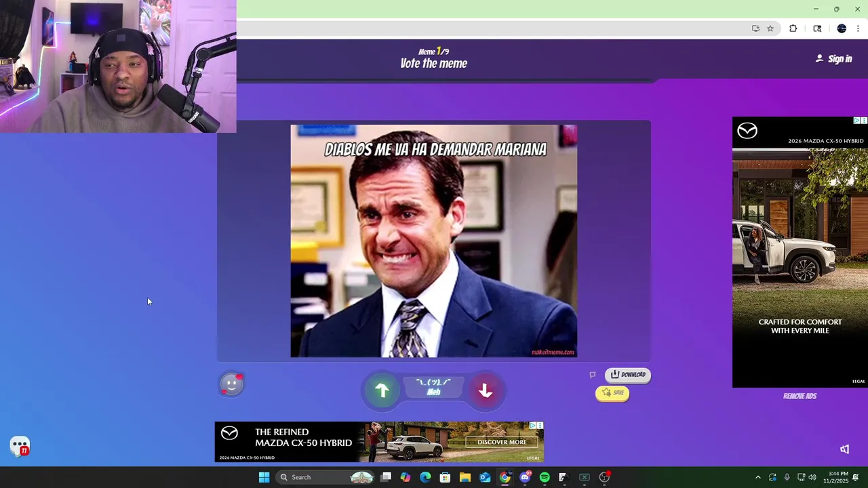Install the app from address bar icon
Viewport: 868px width, 488px height.
click(x=755, y=28)
